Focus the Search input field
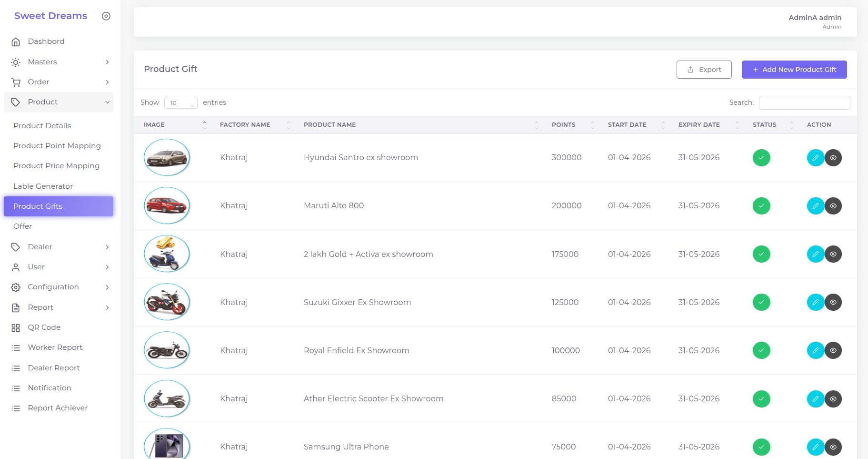Image resolution: width=868 pixels, height=459 pixels. [805, 102]
